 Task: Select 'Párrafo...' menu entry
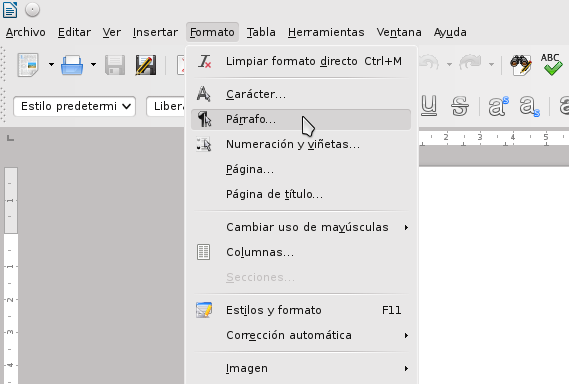301,119
